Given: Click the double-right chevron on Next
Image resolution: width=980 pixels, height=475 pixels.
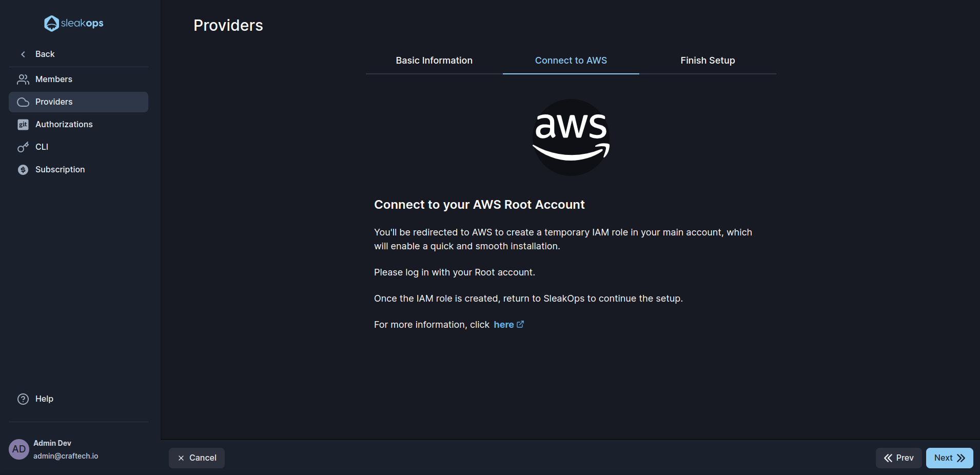Looking at the screenshot, I should 961,458.
